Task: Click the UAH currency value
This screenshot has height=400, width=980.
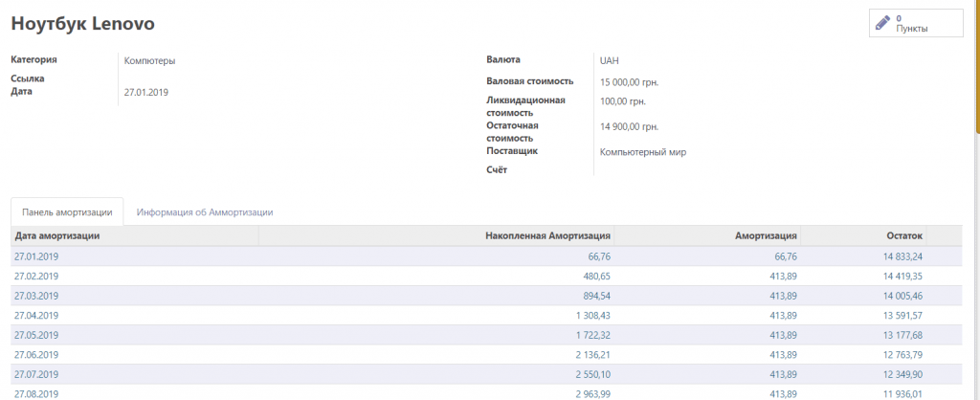Action: (610, 60)
